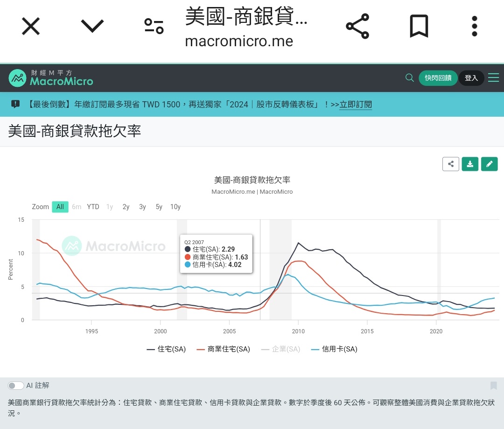The image size is (504, 429).
Task: Click the 立即訂閱 subscribe link
Action: coord(356,105)
